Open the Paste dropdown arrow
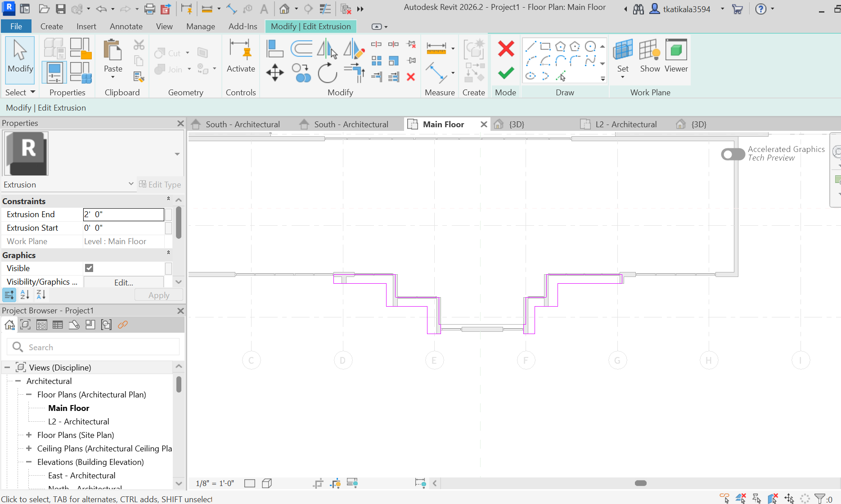The image size is (841, 504). (x=113, y=77)
